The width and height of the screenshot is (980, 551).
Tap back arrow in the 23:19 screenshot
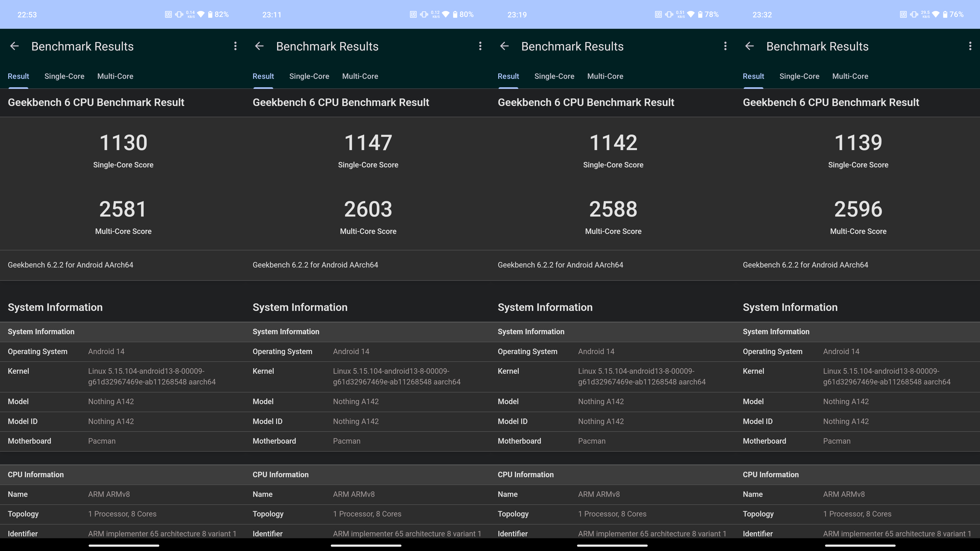pyautogui.click(x=504, y=46)
